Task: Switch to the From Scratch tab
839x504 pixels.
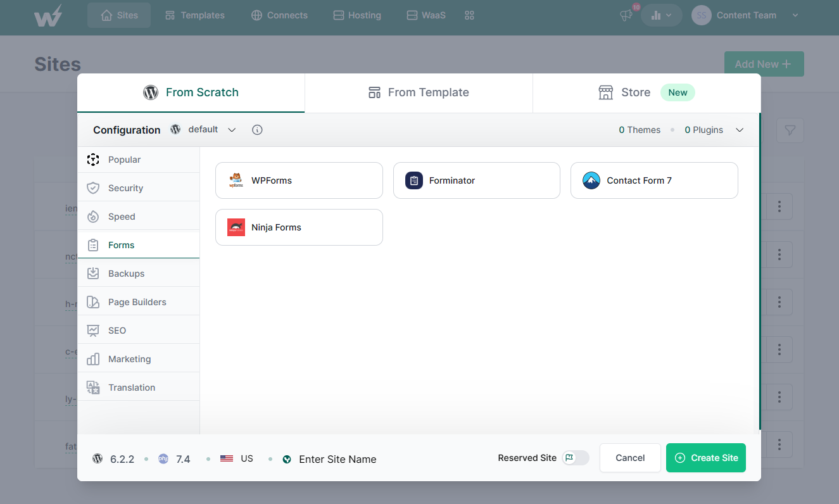Action: pos(191,92)
